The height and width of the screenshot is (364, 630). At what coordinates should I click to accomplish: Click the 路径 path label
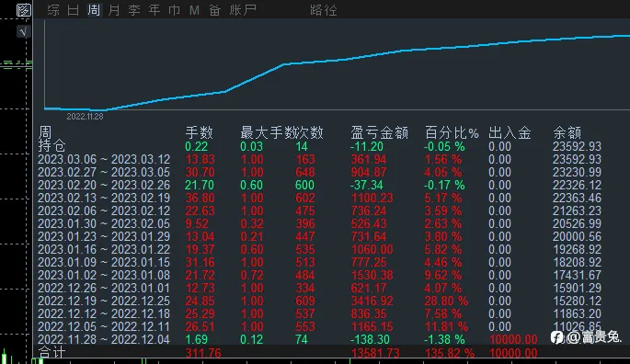click(324, 9)
